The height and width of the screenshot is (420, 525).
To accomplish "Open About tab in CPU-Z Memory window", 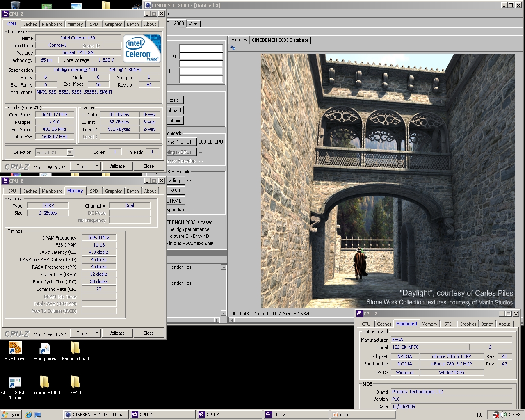I will point(150,191).
